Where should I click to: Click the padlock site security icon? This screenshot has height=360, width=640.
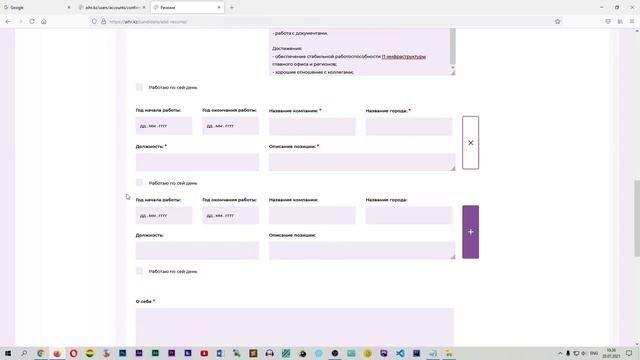104,21
